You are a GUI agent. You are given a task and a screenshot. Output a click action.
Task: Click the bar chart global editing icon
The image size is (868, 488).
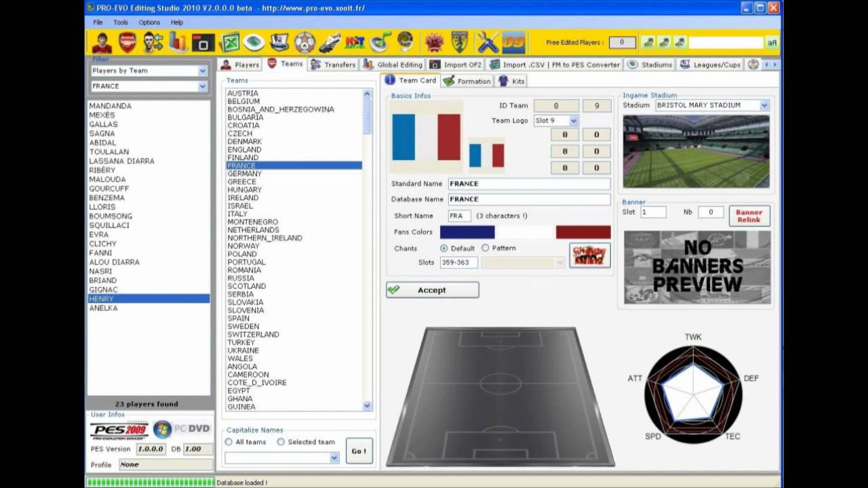[178, 43]
